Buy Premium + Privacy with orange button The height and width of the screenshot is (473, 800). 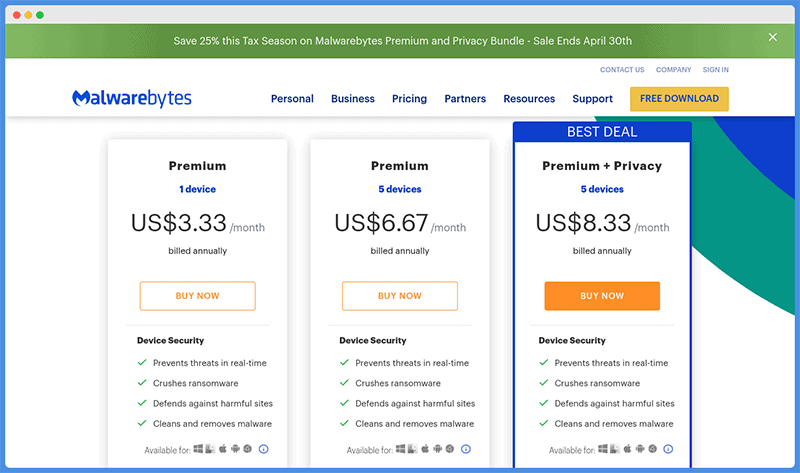click(602, 296)
